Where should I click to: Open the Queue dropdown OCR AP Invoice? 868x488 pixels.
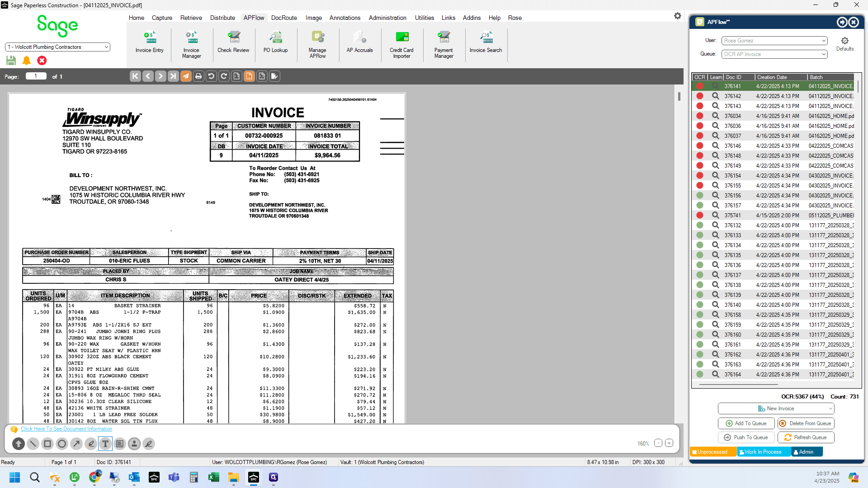[774, 54]
